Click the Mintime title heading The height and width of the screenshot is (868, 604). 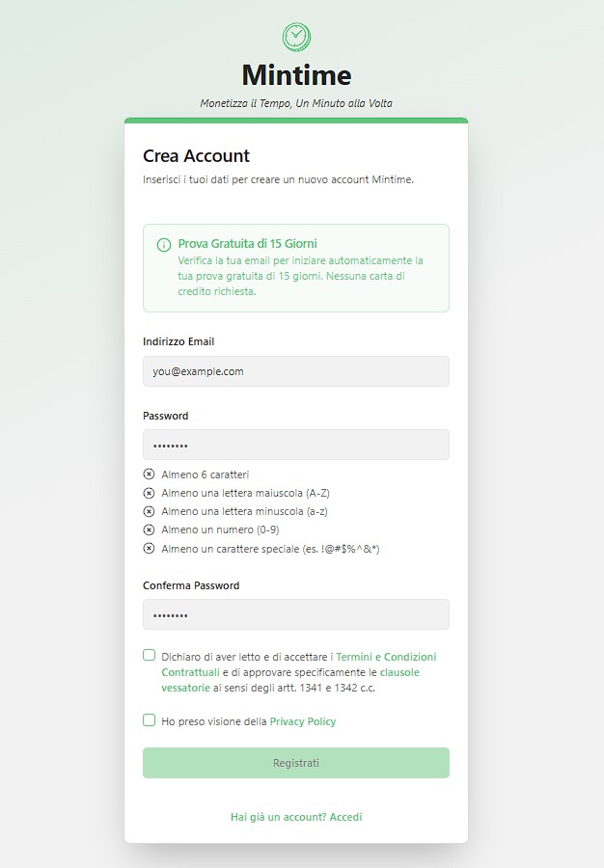(x=296, y=74)
